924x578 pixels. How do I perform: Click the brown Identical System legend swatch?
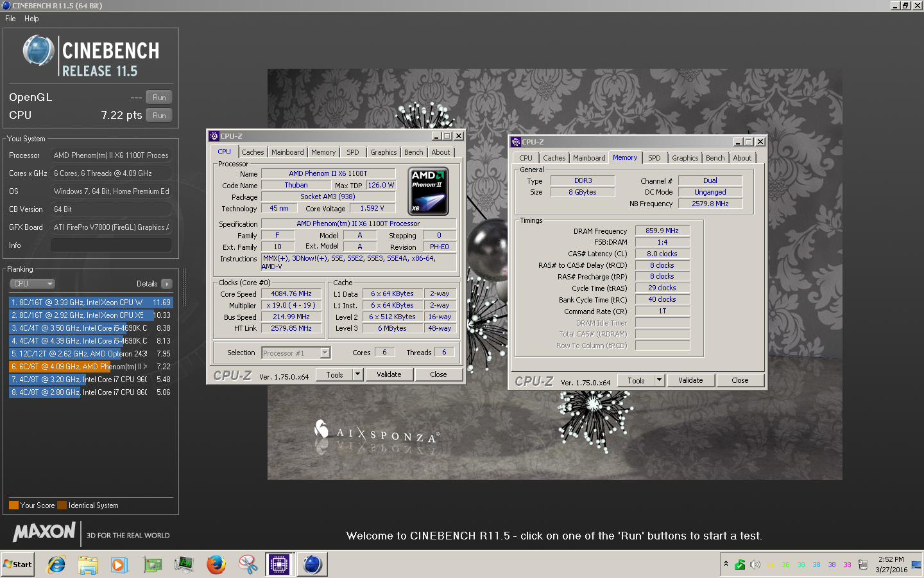(62, 505)
